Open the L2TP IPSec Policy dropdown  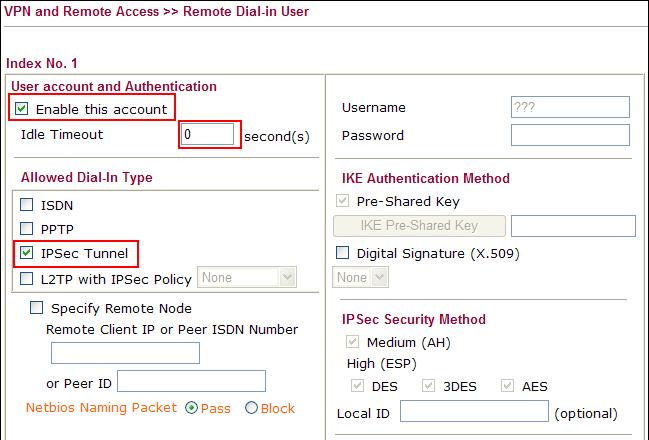pos(248,277)
